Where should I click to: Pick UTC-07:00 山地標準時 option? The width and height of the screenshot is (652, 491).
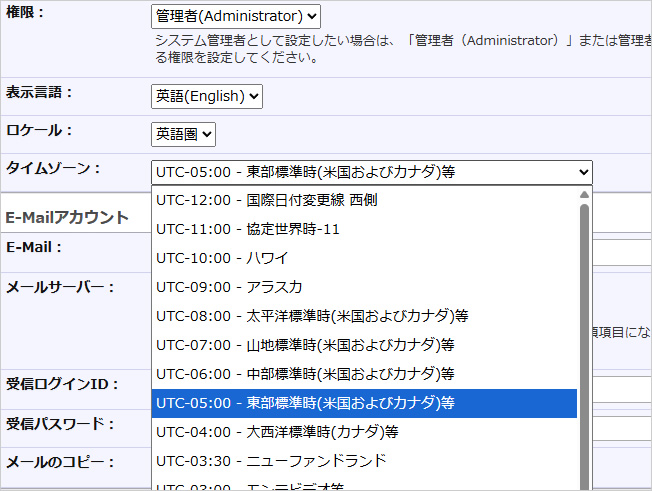click(364, 345)
